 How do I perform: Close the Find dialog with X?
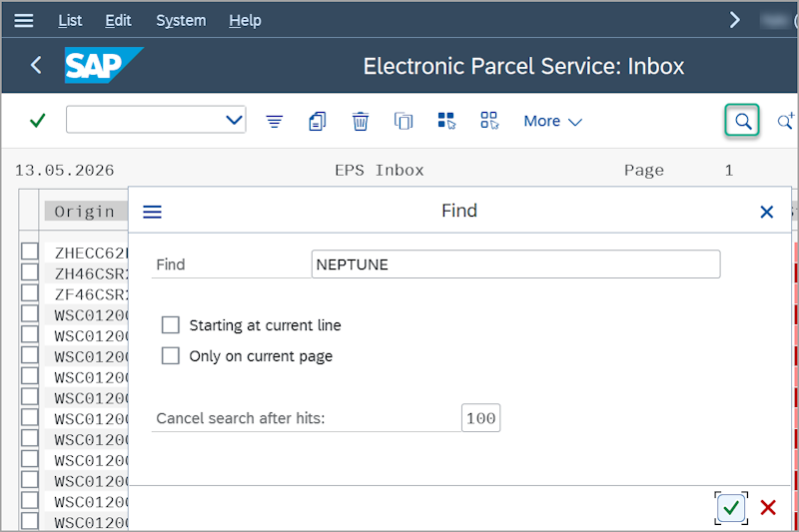tap(766, 212)
